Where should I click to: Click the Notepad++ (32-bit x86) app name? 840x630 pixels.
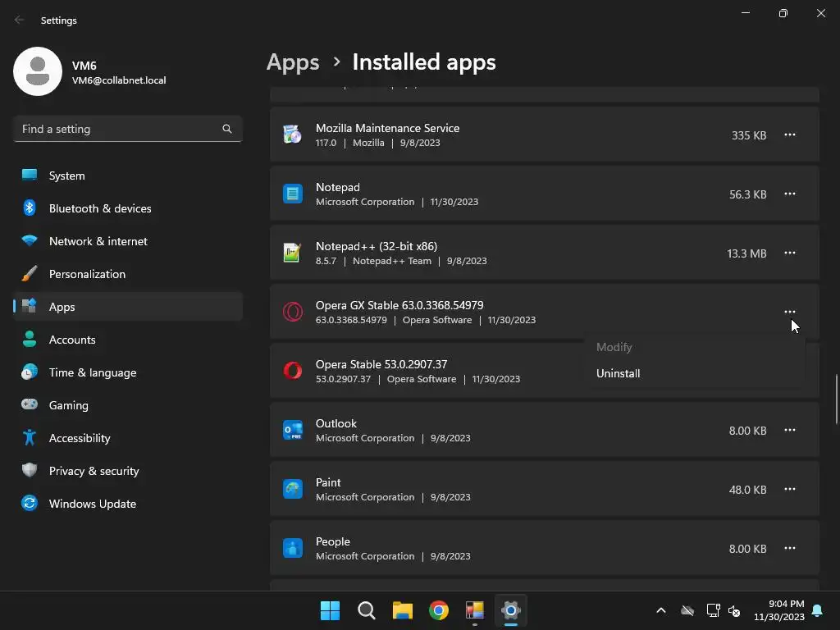click(376, 246)
